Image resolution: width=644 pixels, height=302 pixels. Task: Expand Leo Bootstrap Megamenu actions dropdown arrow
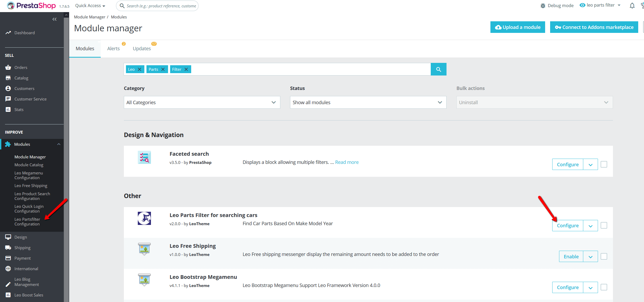(x=590, y=288)
